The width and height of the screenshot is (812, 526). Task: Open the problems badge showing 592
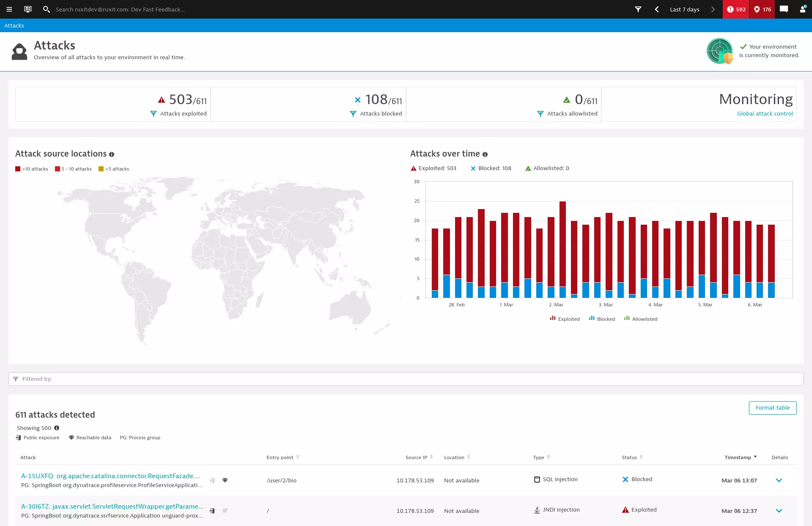click(736, 9)
